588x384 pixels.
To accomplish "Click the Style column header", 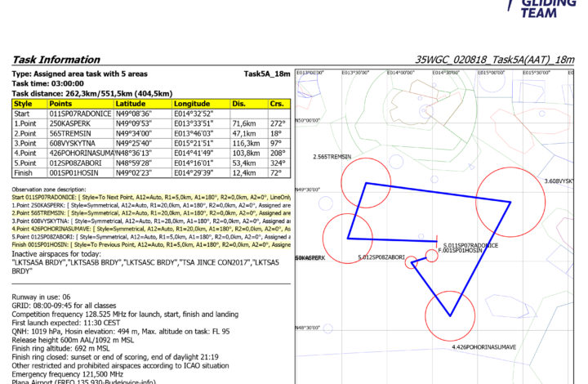I will [x=23, y=104].
